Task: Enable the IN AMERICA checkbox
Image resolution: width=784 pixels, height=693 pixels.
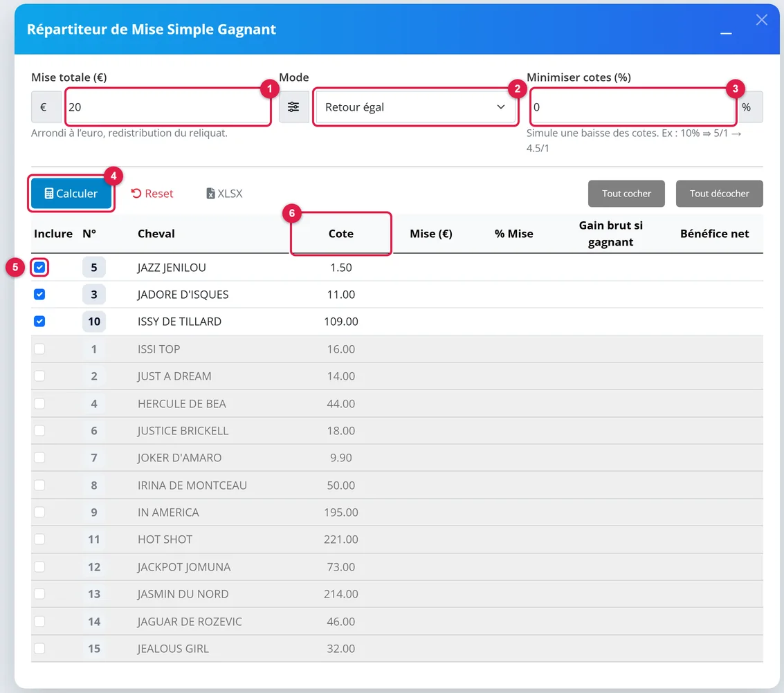Action: [x=39, y=512]
